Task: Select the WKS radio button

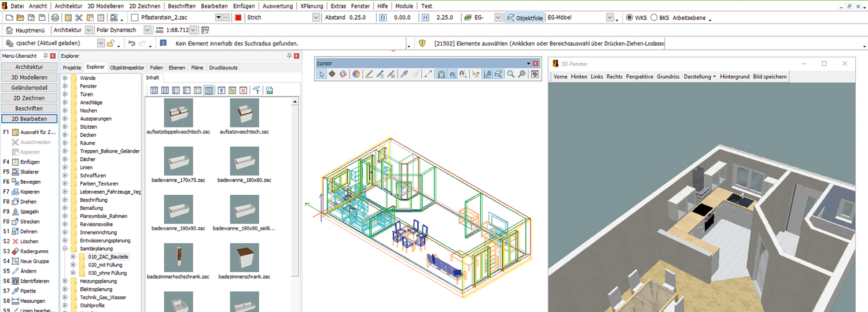Action: 630,18
